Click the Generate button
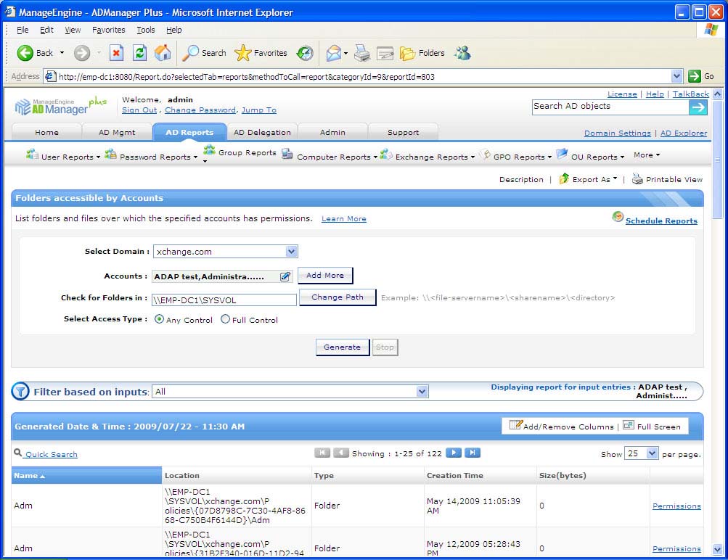The image size is (728, 560). click(x=343, y=347)
